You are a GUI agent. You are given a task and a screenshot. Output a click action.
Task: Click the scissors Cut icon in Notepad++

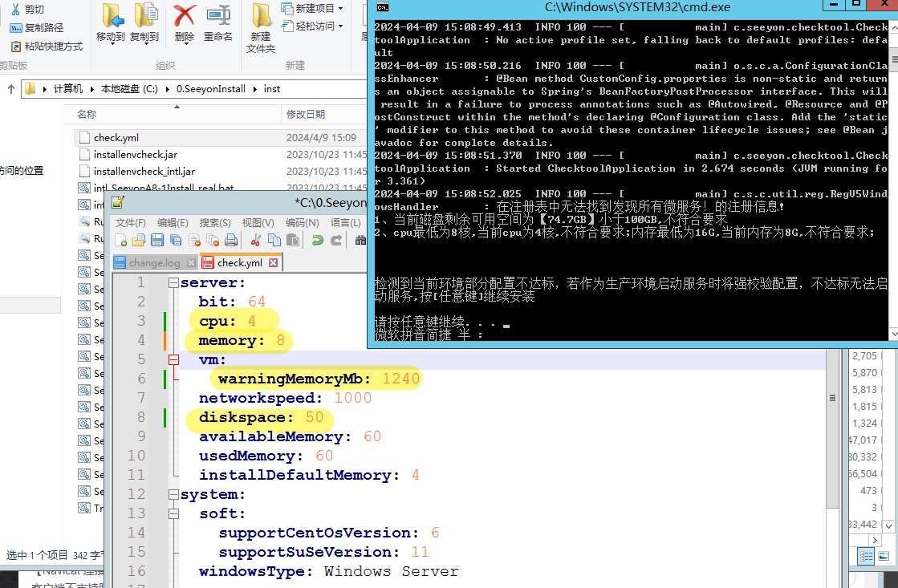256,241
